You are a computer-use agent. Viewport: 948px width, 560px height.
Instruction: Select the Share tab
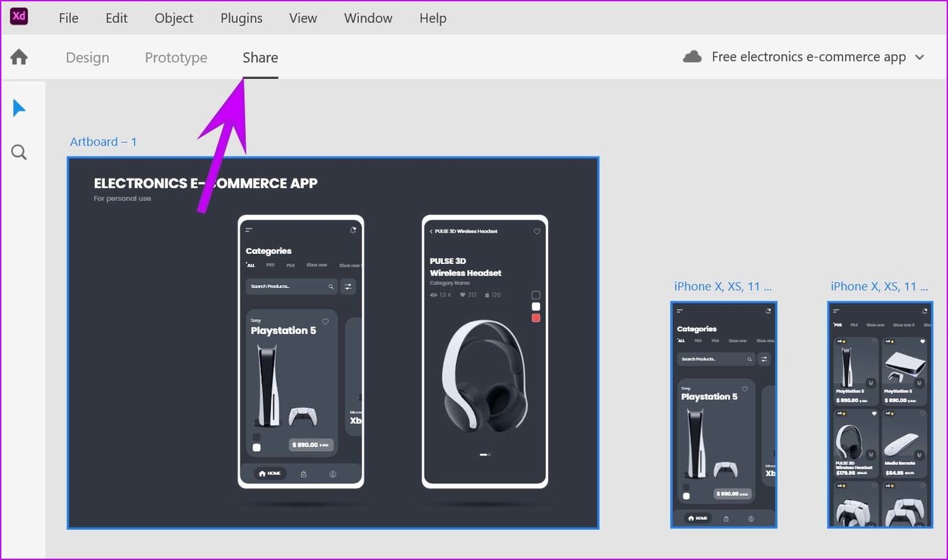pos(260,58)
